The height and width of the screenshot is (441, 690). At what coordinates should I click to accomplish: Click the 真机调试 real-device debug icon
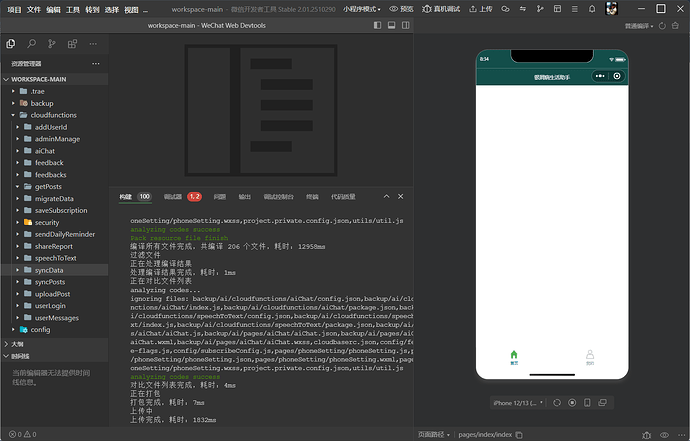[x=426, y=9]
